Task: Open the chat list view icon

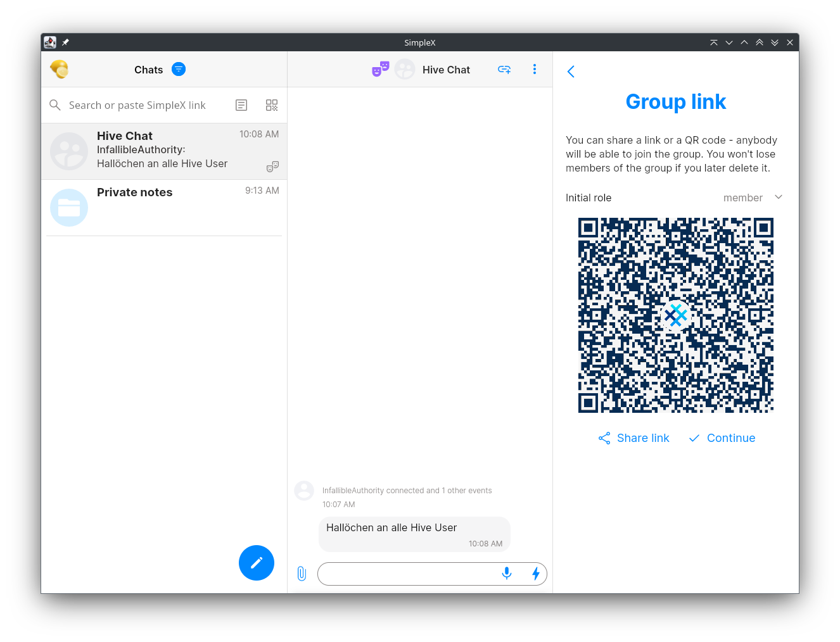Action: pyautogui.click(x=241, y=105)
